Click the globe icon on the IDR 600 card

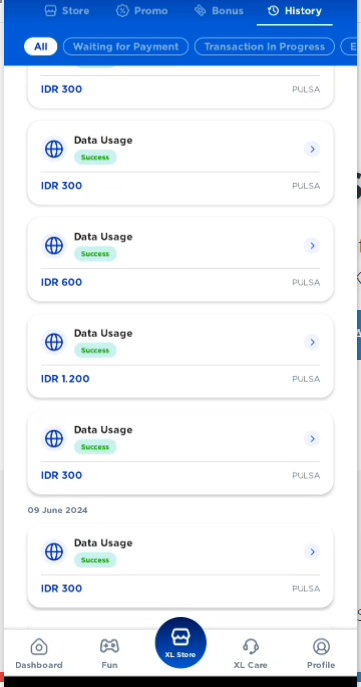coord(54,245)
